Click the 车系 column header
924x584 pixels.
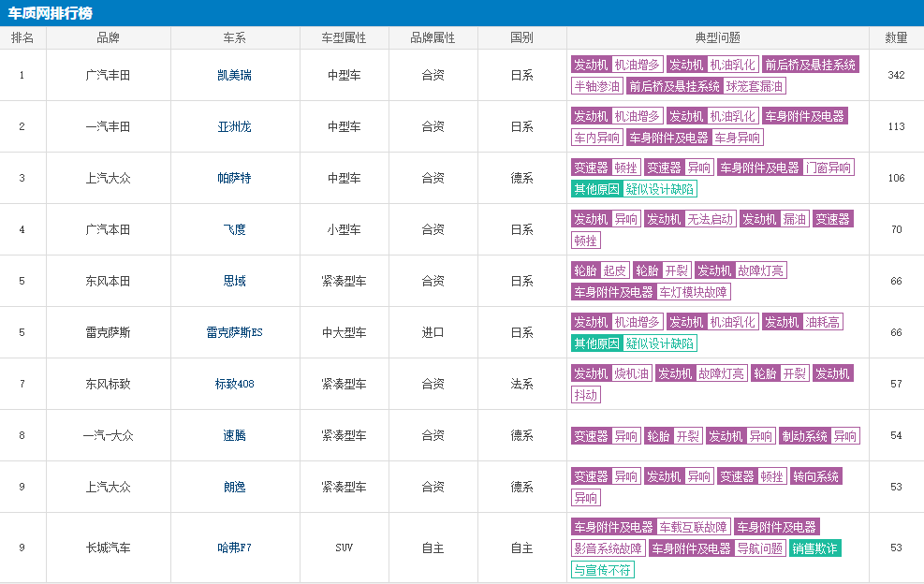(x=234, y=37)
